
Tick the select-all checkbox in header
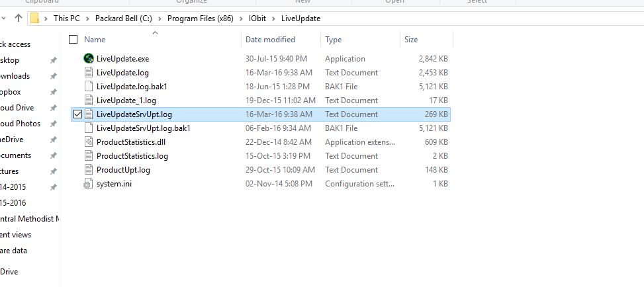coord(73,40)
